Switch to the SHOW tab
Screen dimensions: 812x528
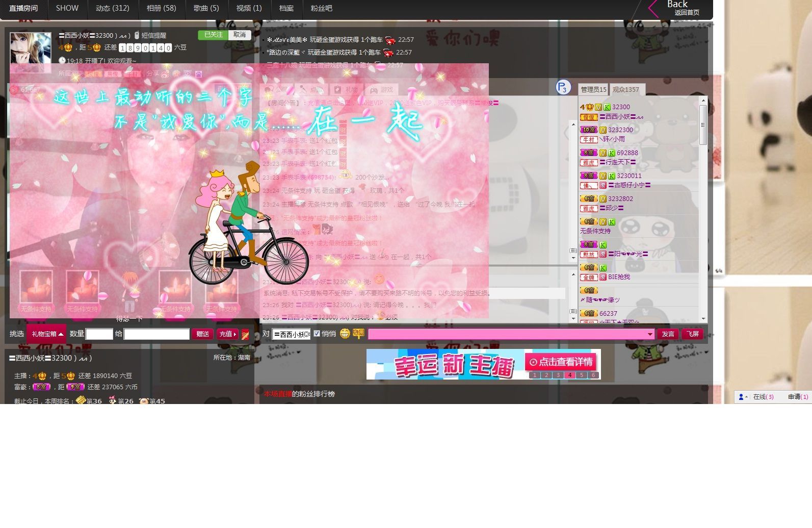(x=67, y=8)
